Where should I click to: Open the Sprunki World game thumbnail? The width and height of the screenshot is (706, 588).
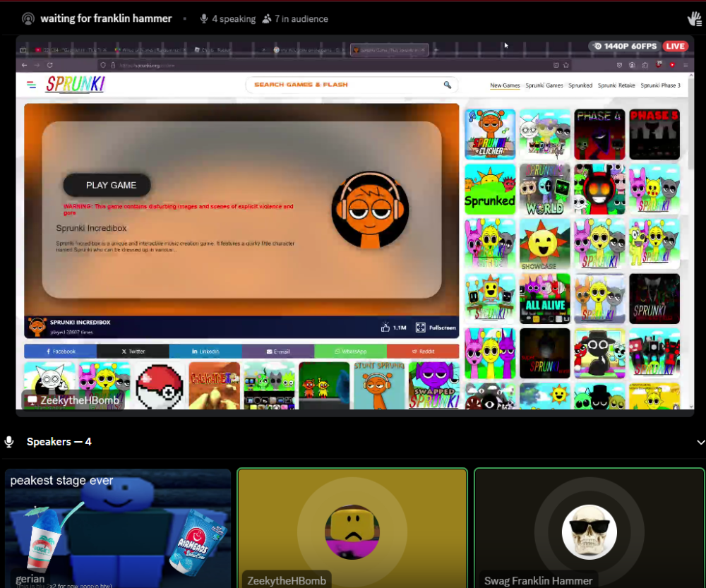click(x=545, y=189)
